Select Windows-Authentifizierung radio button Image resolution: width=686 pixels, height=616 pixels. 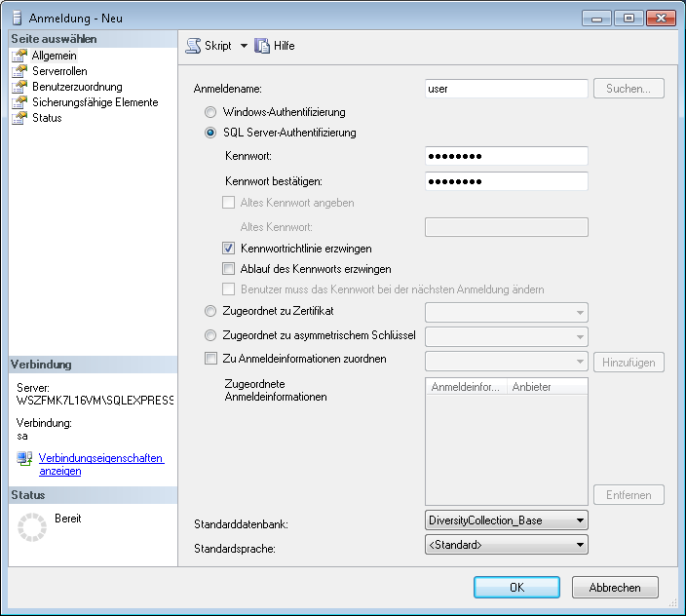[210, 113]
